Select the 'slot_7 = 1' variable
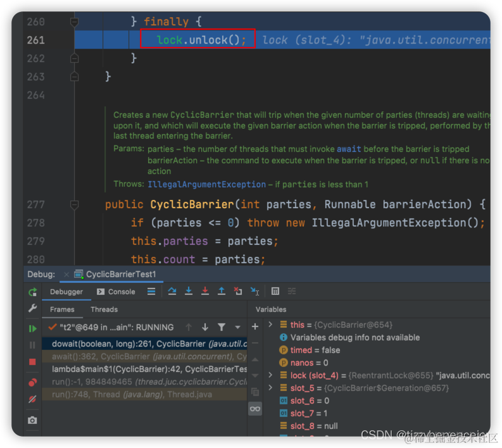This screenshot has width=502, height=448. [x=303, y=413]
